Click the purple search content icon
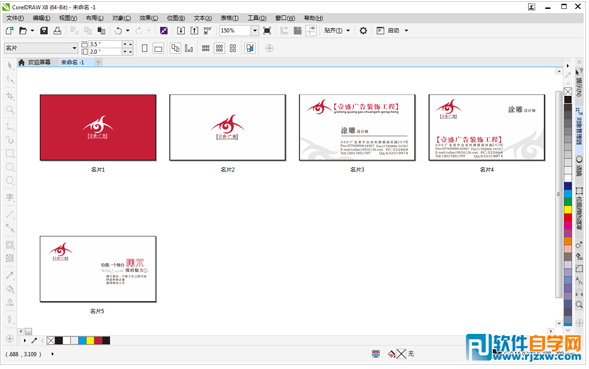Image resolution: width=589 pixels, height=369 pixels. [164, 31]
